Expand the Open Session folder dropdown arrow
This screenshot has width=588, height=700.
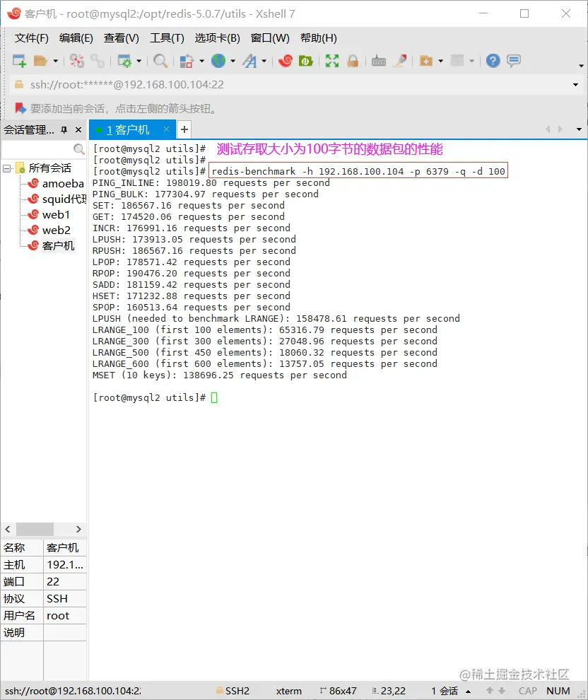tap(55, 61)
